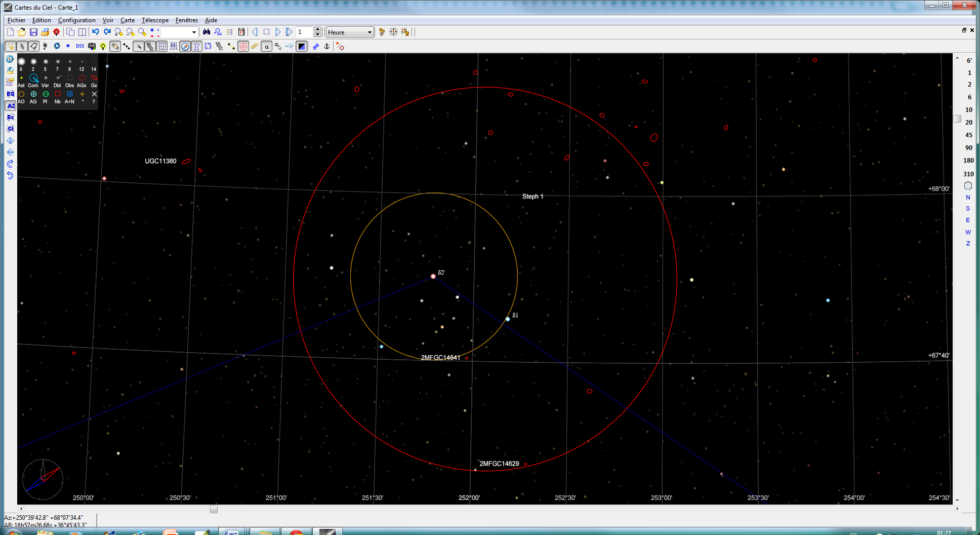Image resolution: width=980 pixels, height=535 pixels.
Task: Set field of view to 90 degrees
Action: click(x=968, y=147)
